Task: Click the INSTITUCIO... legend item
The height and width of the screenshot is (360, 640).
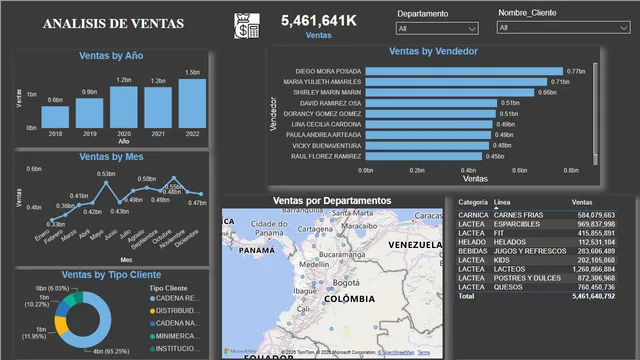Action: [175, 349]
